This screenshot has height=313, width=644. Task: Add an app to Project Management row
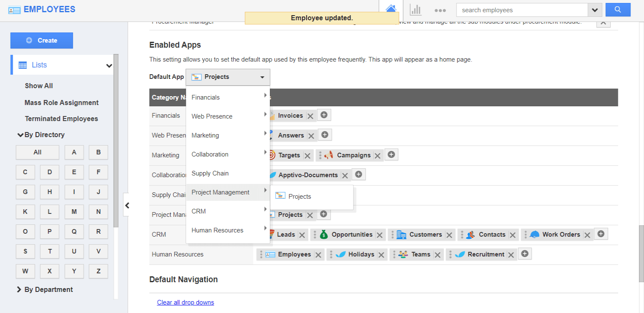click(x=323, y=214)
